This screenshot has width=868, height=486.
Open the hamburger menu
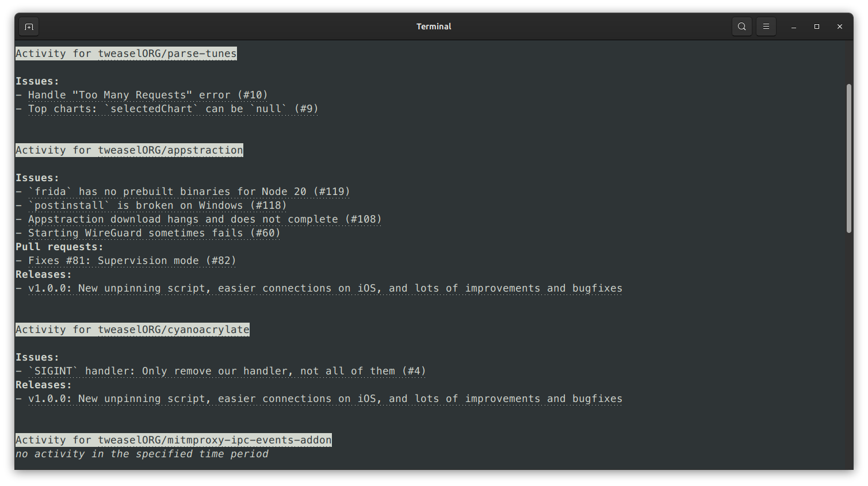(766, 26)
